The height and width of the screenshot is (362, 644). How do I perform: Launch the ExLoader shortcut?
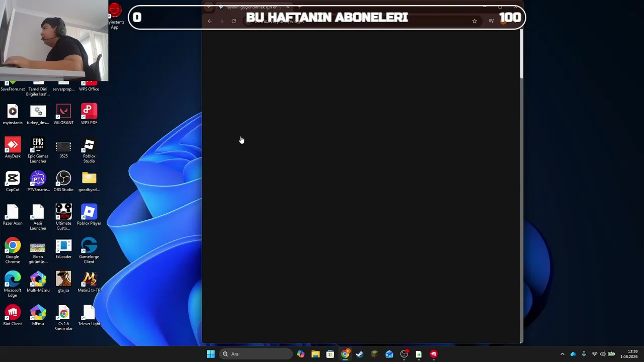(x=63, y=249)
